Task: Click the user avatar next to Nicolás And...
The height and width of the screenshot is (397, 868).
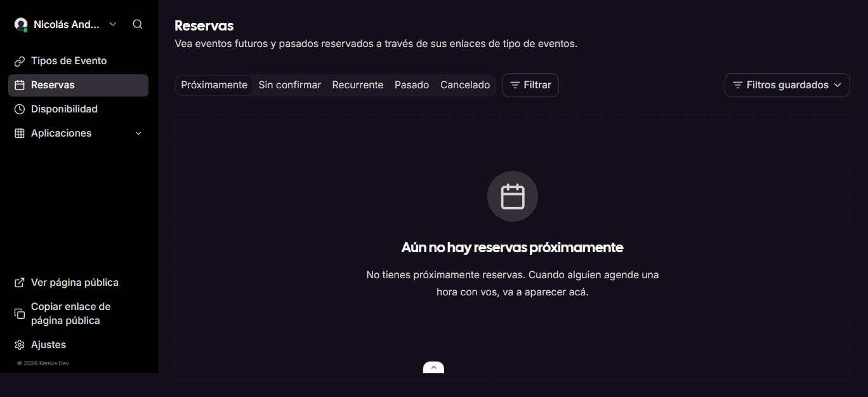Action: (21, 24)
